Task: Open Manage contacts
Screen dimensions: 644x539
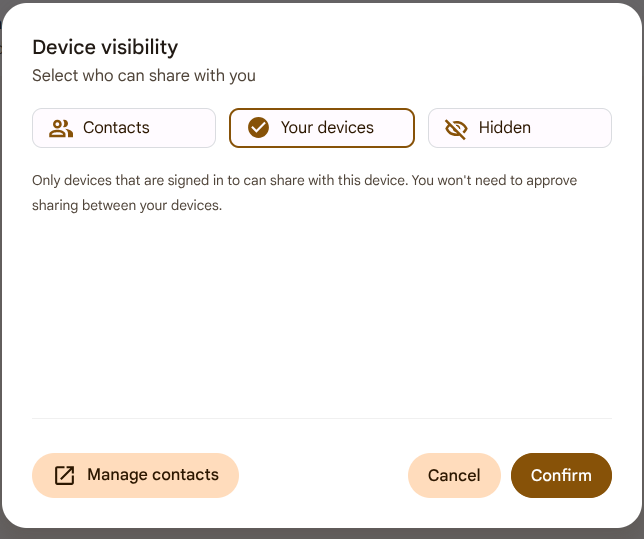Action: [135, 475]
